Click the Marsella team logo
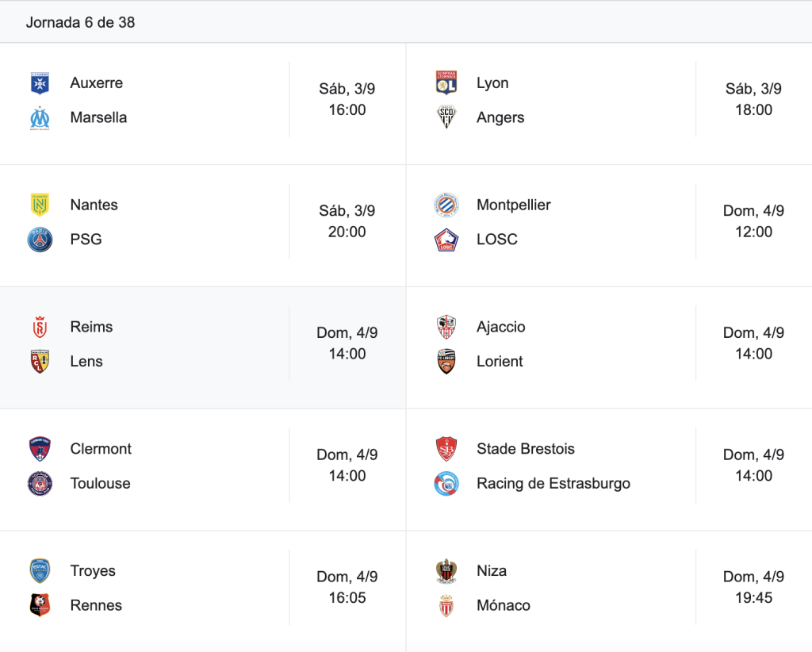This screenshot has width=812, height=652. (40, 118)
